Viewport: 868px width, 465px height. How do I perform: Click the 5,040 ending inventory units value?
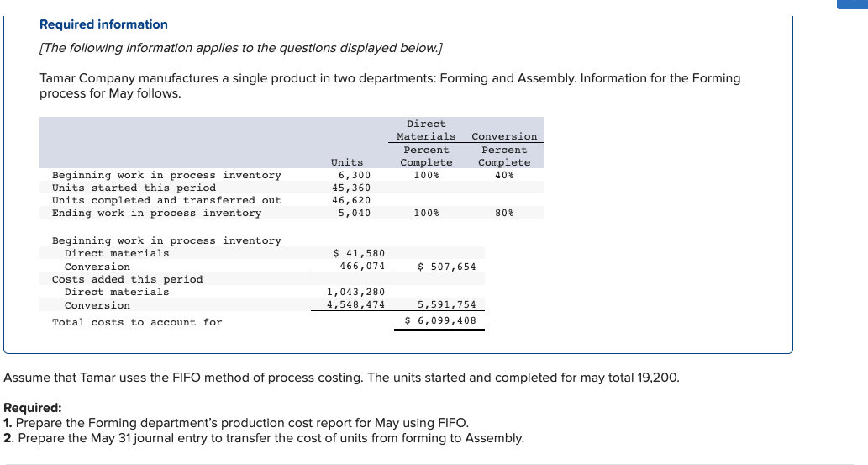pos(355,213)
